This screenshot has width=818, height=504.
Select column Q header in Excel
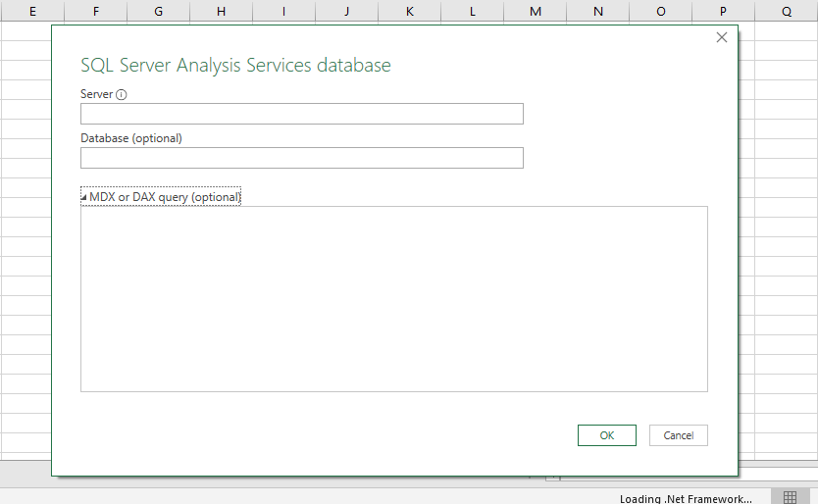[787, 11]
